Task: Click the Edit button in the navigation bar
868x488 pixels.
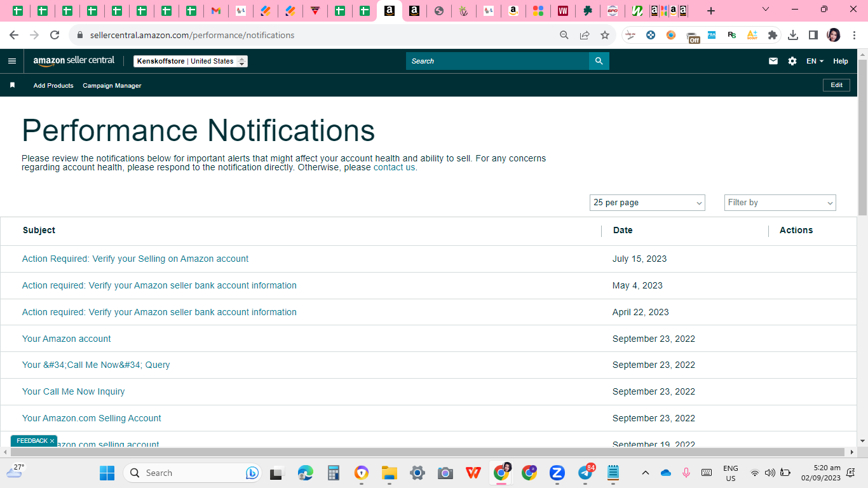Action: (x=836, y=85)
